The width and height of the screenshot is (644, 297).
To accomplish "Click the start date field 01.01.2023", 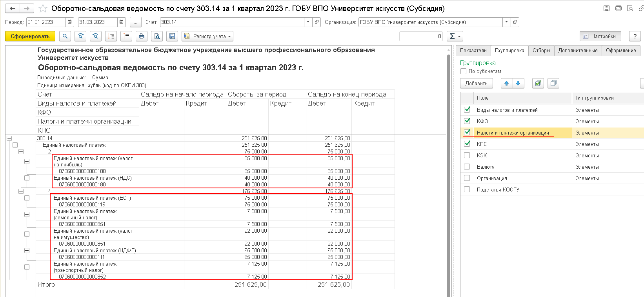I will 46,22.
